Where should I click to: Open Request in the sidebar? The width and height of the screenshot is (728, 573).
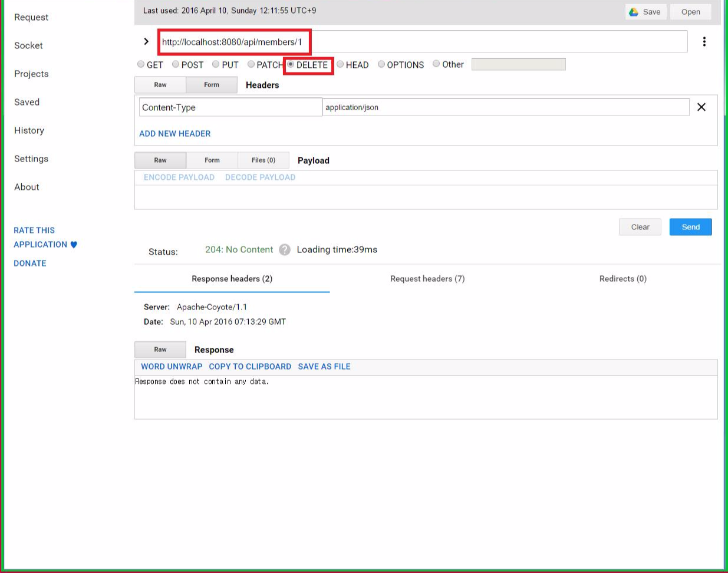(x=31, y=17)
